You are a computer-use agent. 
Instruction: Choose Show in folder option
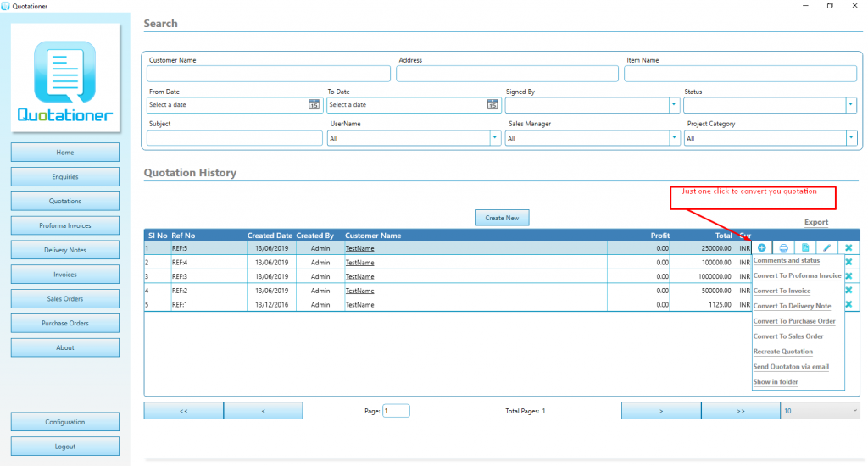776,382
